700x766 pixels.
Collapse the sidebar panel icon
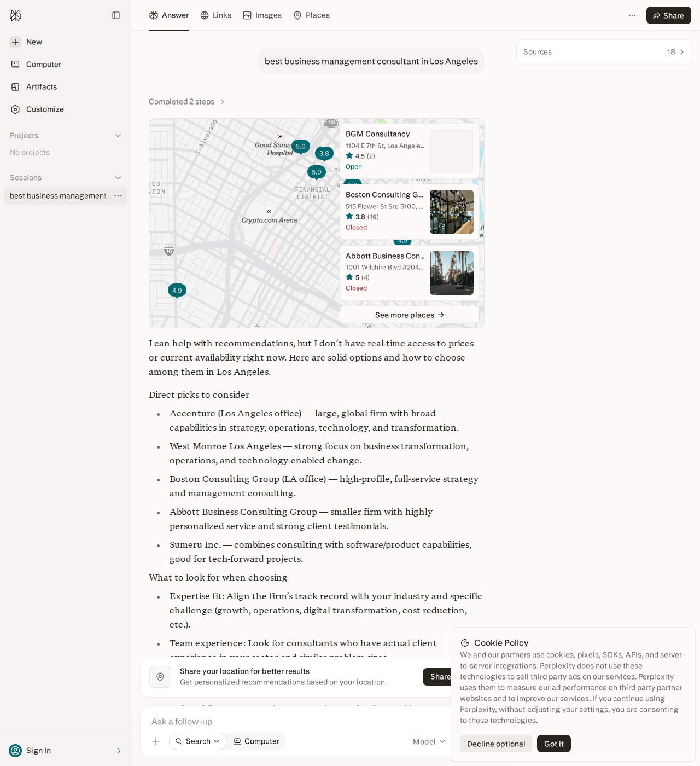pyautogui.click(x=116, y=15)
